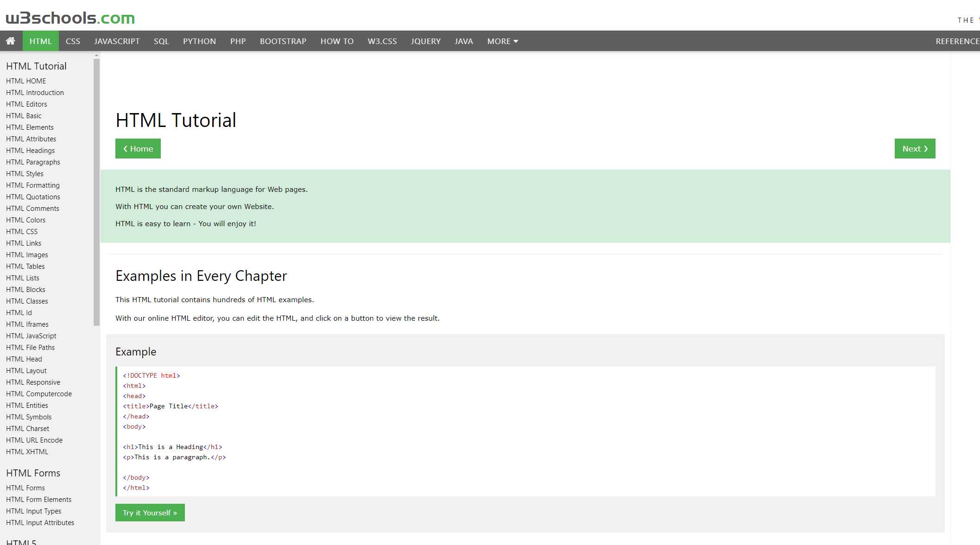Click JQUERY navigation menu item
980x545 pixels.
[x=426, y=41]
